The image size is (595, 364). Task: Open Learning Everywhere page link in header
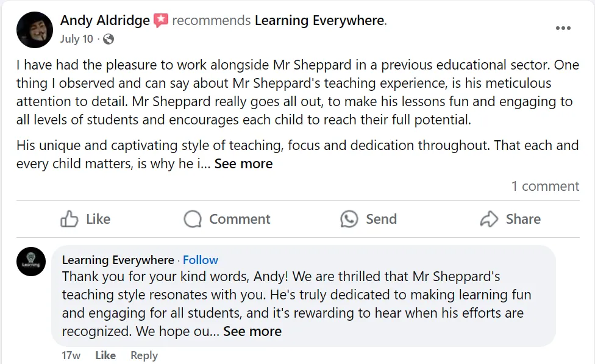319,21
